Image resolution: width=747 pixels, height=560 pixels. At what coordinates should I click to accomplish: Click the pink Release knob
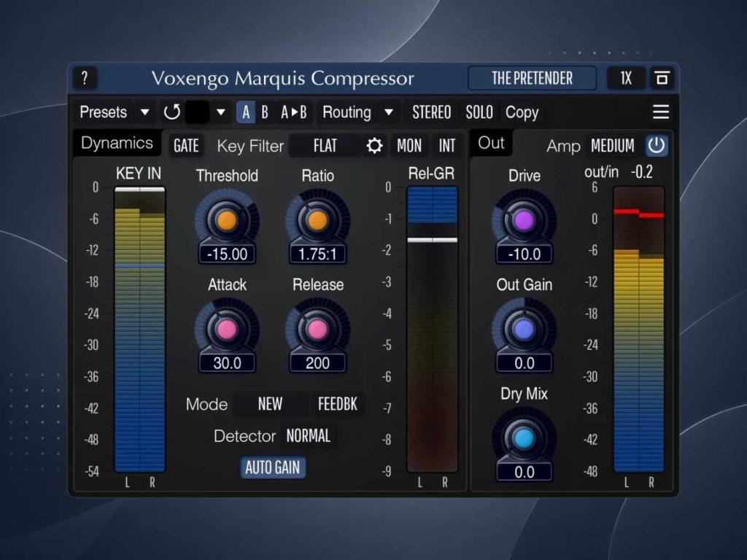[x=318, y=329]
